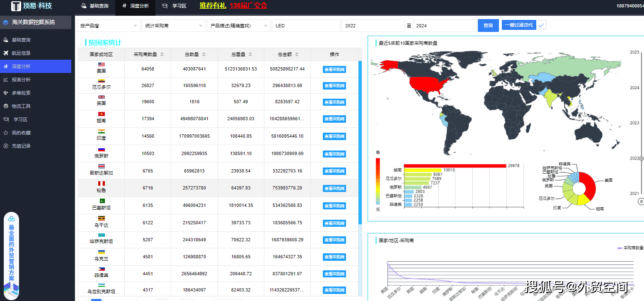The width and height of the screenshot is (644, 301).
Task: Open the 学习区 tab in top bar
Action: (174, 6)
